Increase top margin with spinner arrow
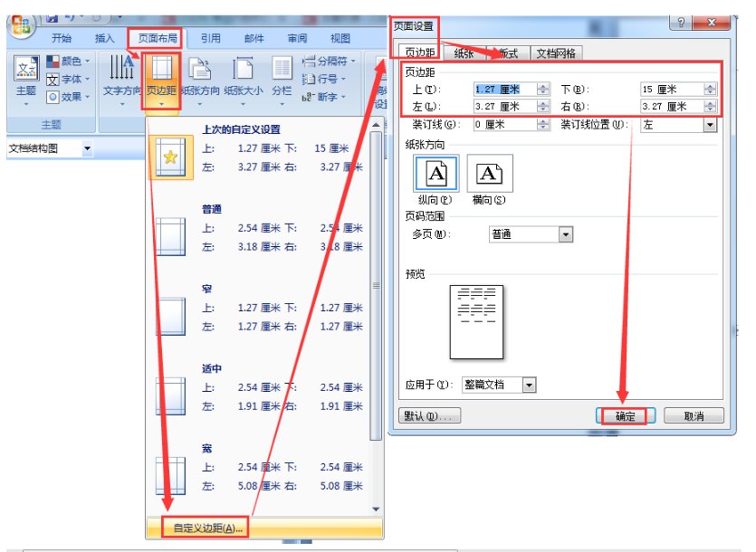This screenshot has width=756, height=552. 543,85
